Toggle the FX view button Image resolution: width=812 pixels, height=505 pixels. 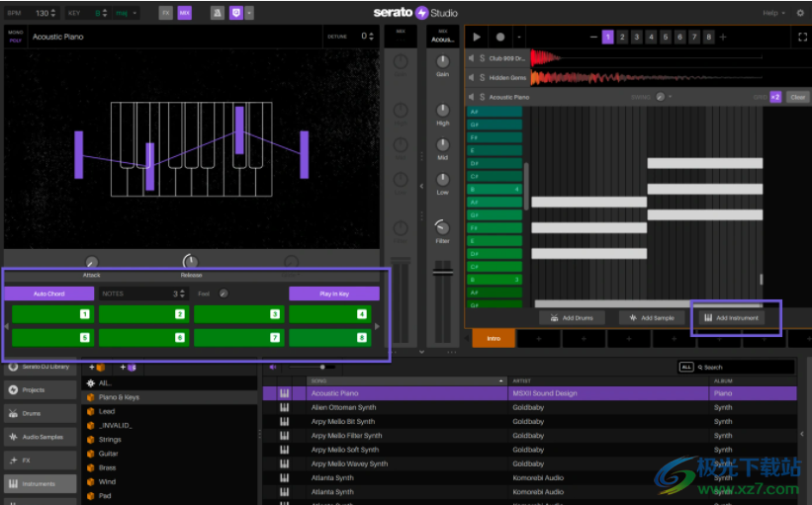[x=166, y=13]
